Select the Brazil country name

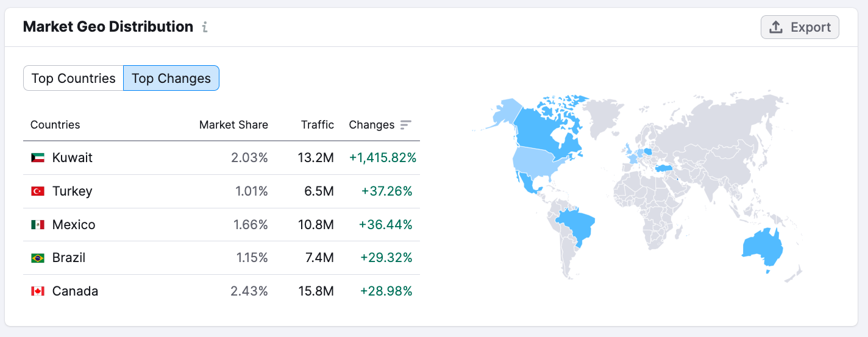coord(69,258)
